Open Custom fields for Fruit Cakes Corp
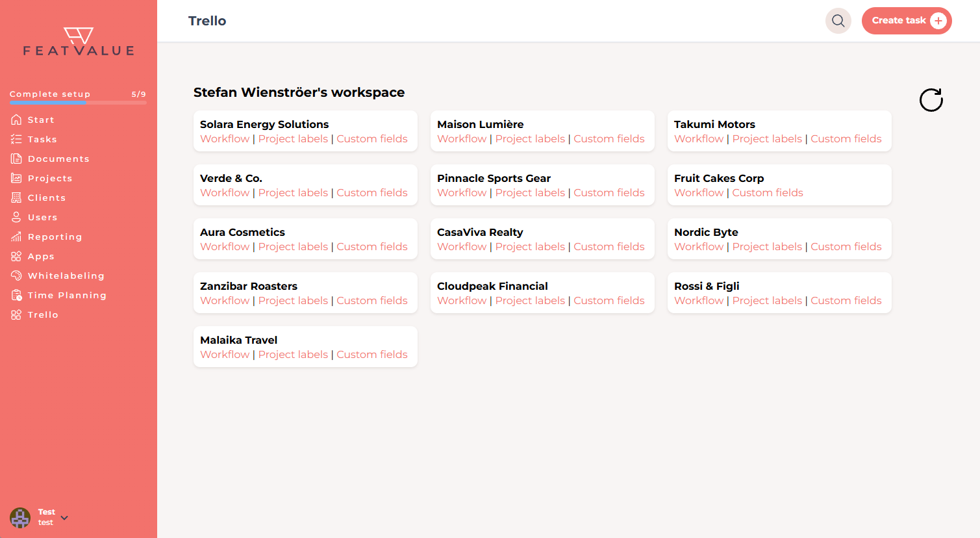980x538 pixels. coord(768,192)
